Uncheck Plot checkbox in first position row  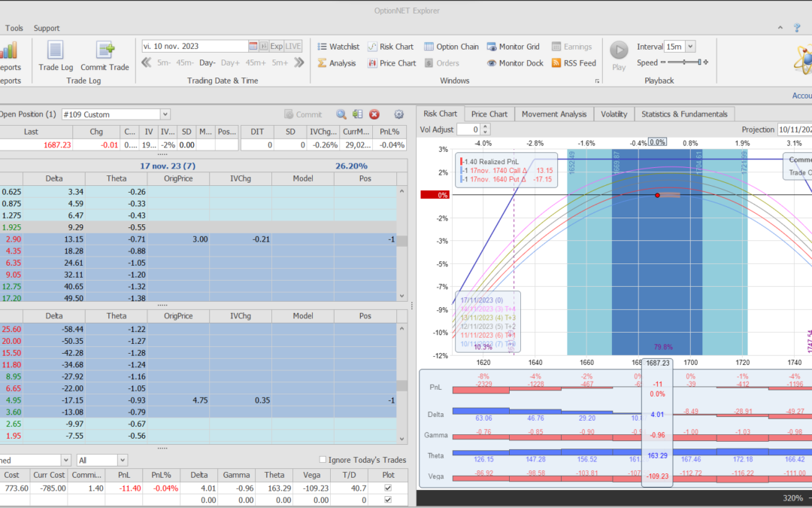pyautogui.click(x=387, y=488)
